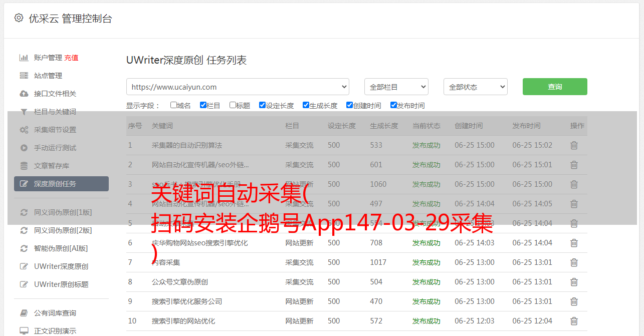Enable the 域名 field checkbox
This screenshot has width=644, height=336.
click(173, 105)
